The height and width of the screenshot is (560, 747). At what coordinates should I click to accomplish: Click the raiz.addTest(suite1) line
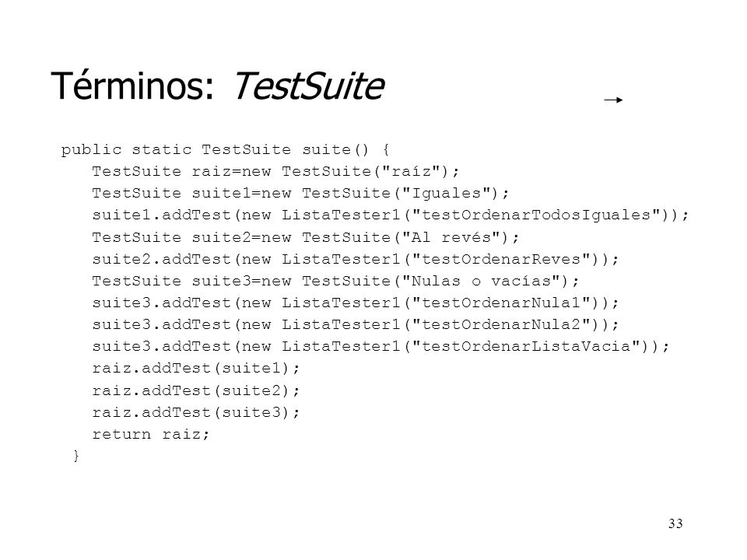[x=196, y=369]
